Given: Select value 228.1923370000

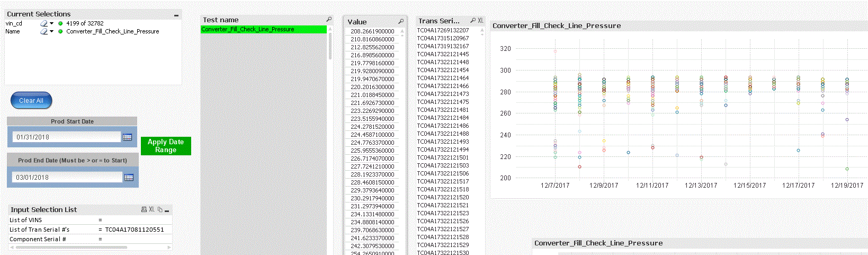Looking at the screenshot, I should 372,174.
